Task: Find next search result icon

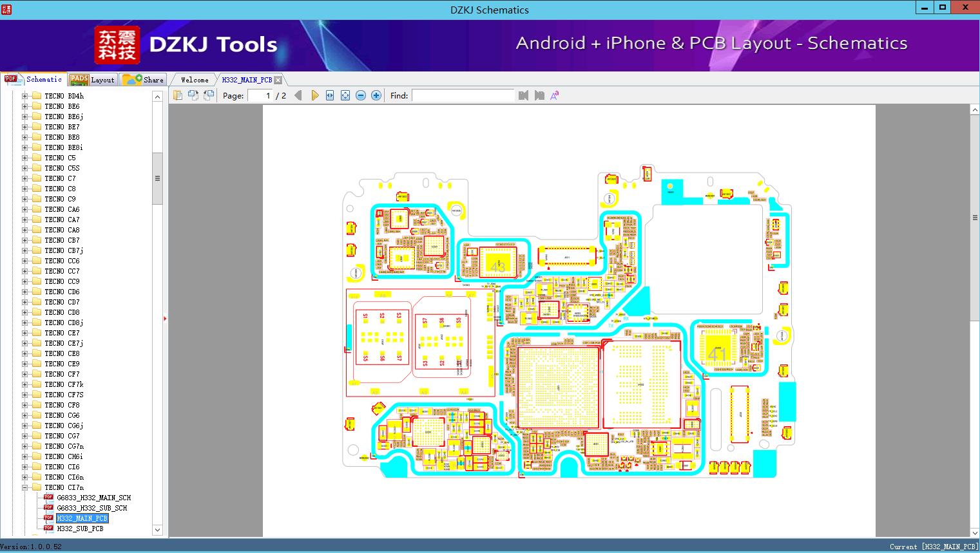Action: point(539,95)
